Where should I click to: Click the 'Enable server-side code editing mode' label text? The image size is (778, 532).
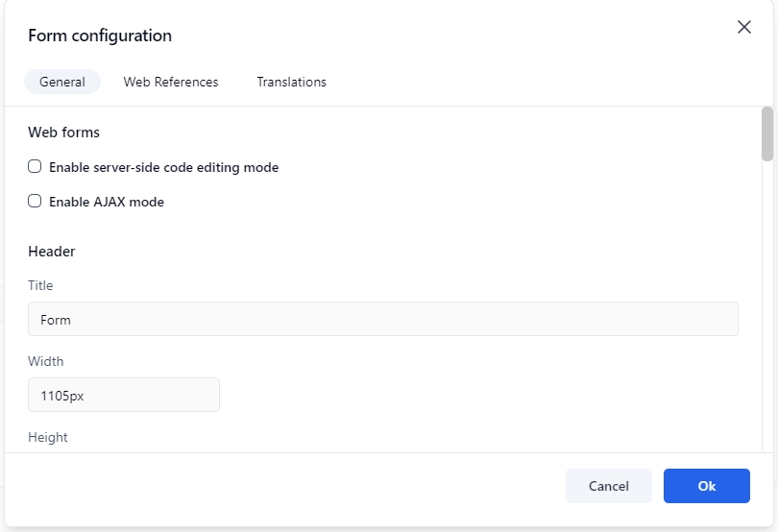tap(163, 167)
